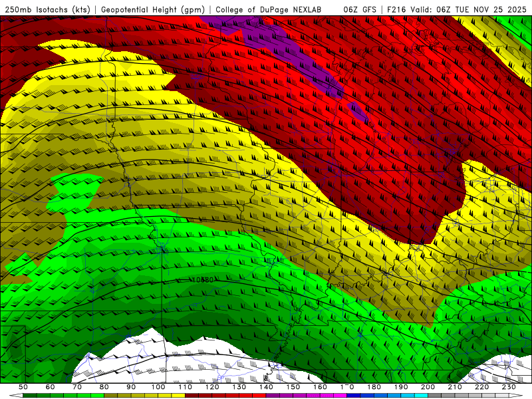Click the 220 knot scale label
The image size is (532, 399).
click(x=481, y=387)
